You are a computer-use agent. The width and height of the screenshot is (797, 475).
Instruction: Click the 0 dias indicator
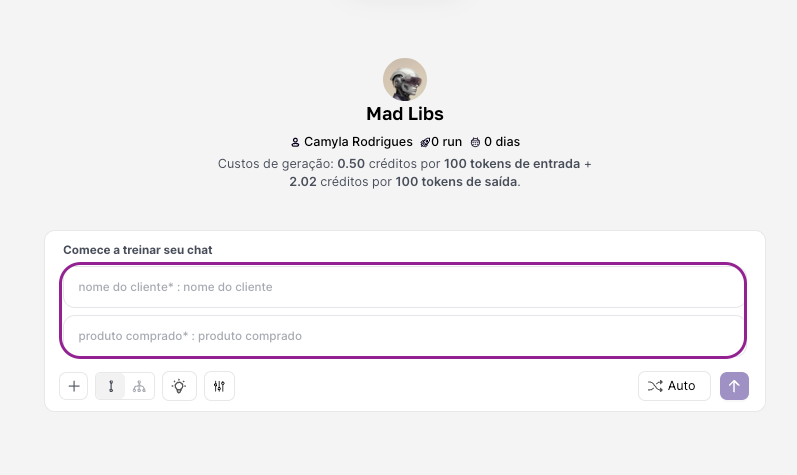(x=501, y=142)
